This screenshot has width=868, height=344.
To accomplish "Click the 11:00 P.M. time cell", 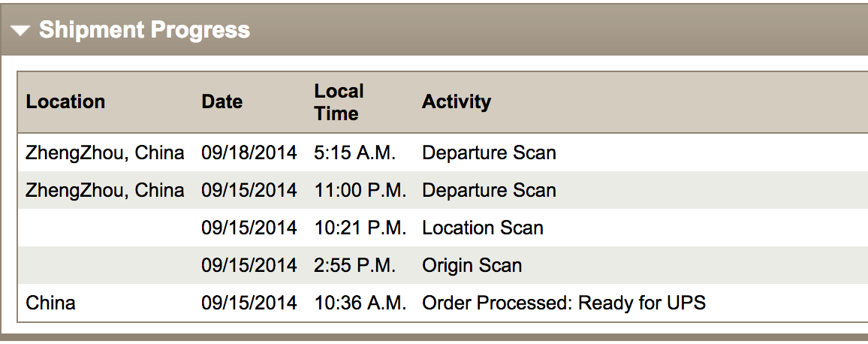I will (360, 191).
